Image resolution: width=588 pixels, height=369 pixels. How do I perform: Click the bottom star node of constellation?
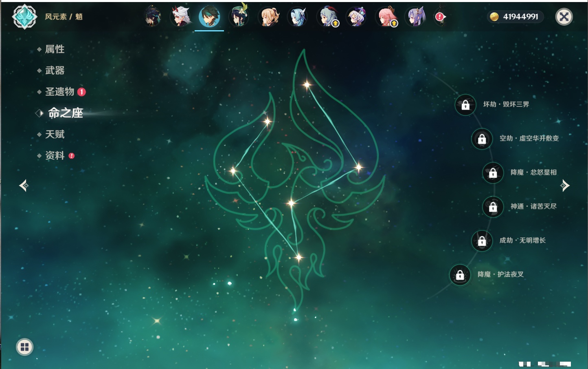click(x=298, y=257)
